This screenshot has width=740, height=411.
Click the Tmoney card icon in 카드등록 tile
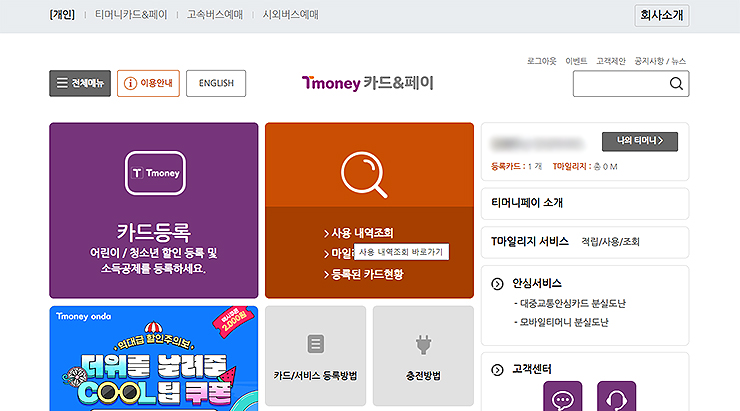point(155,173)
